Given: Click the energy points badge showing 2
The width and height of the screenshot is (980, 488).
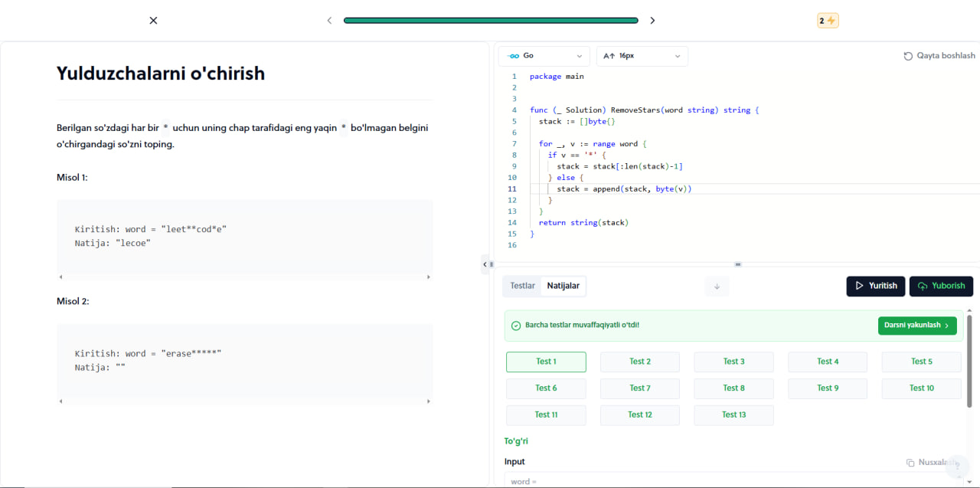Looking at the screenshot, I should pyautogui.click(x=828, y=21).
